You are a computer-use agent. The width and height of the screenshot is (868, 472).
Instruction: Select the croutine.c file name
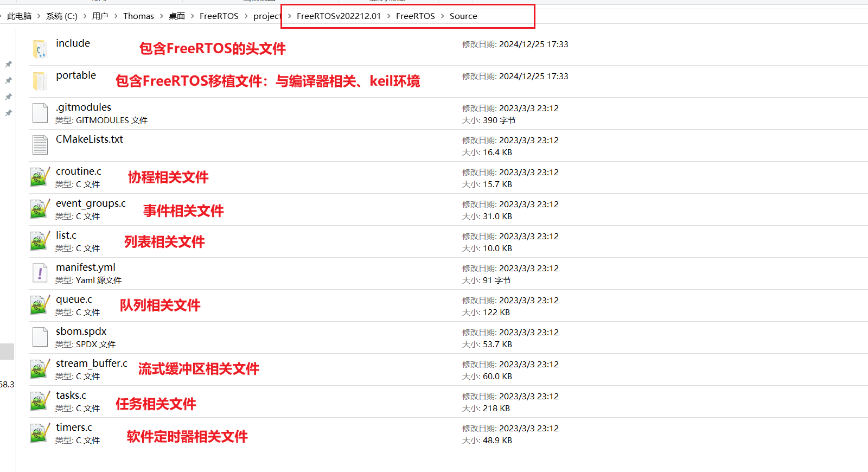[x=79, y=171]
